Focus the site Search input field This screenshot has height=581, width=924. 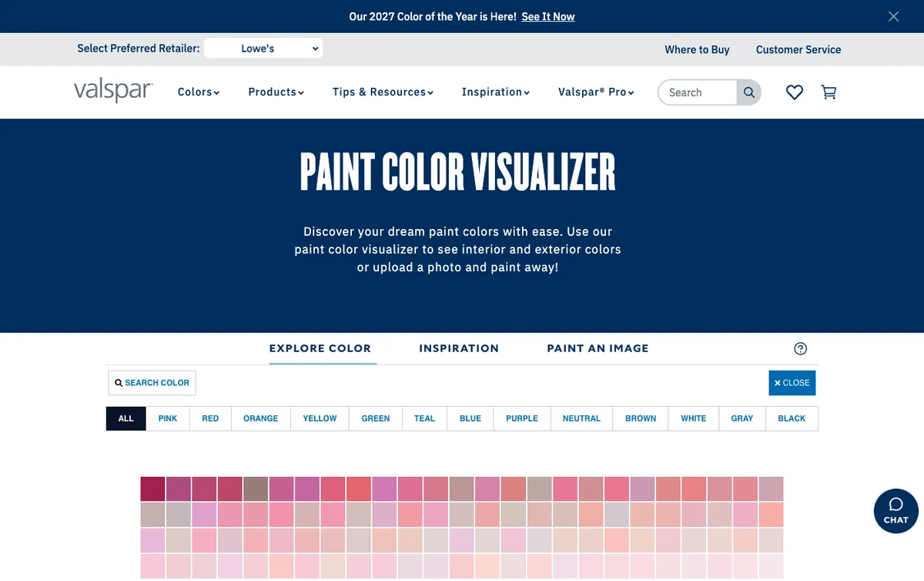(698, 92)
